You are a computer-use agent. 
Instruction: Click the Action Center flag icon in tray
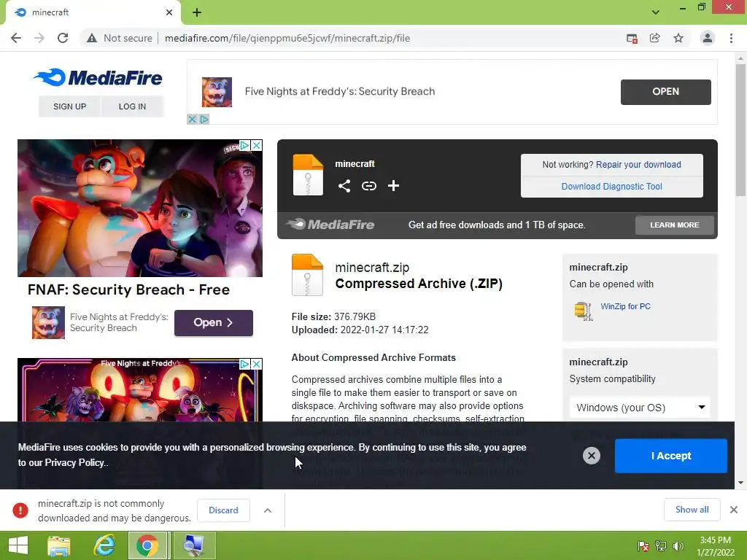tap(643, 546)
